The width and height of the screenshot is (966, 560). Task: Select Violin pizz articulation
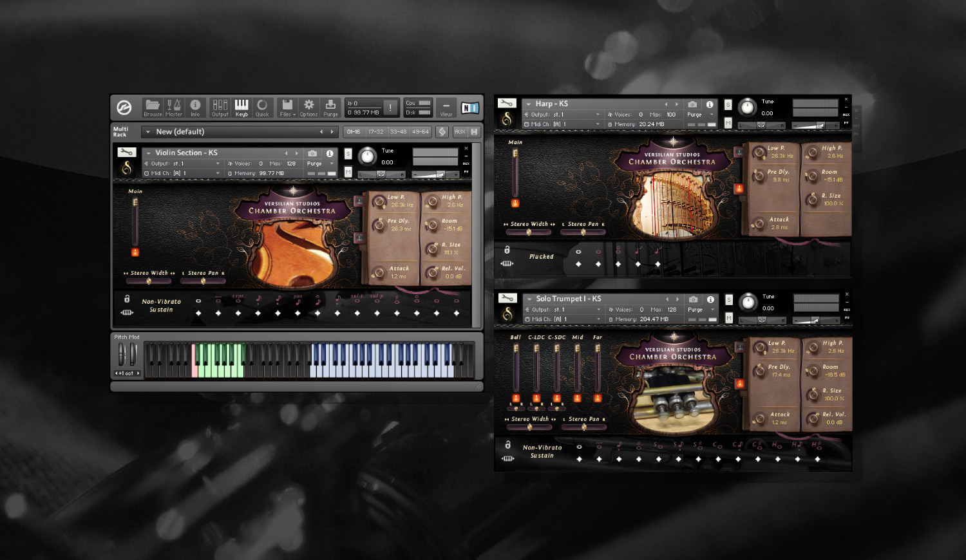(x=298, y=300)
